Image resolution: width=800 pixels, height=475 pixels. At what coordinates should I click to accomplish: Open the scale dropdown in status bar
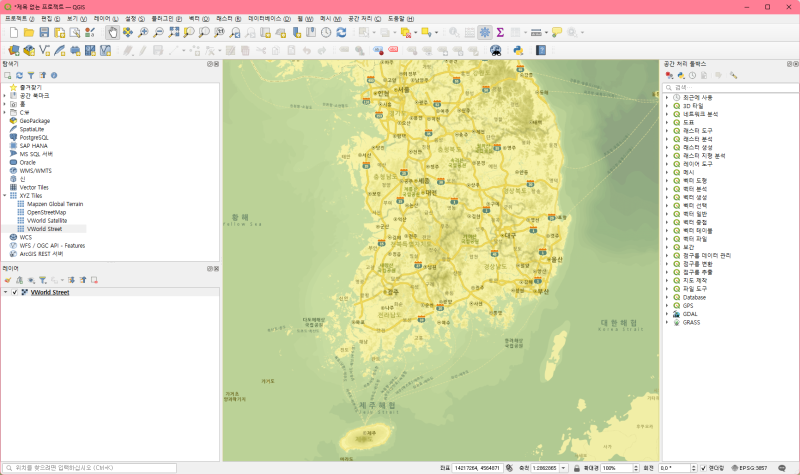pos(564,468)
